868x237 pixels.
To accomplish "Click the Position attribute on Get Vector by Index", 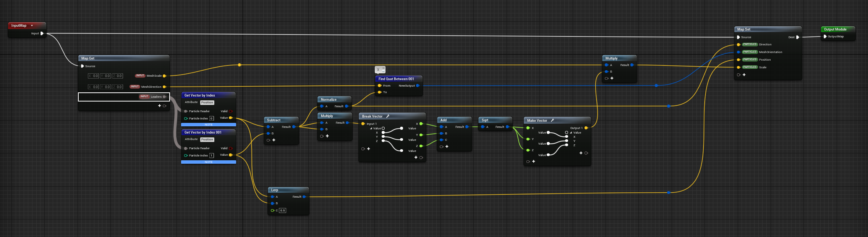I will click(207, 103).
